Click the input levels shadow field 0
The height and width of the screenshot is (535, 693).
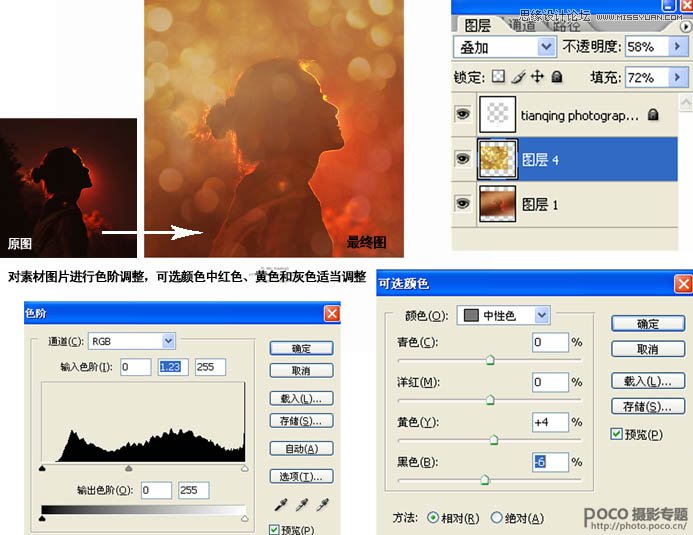(x=135, y=367)
